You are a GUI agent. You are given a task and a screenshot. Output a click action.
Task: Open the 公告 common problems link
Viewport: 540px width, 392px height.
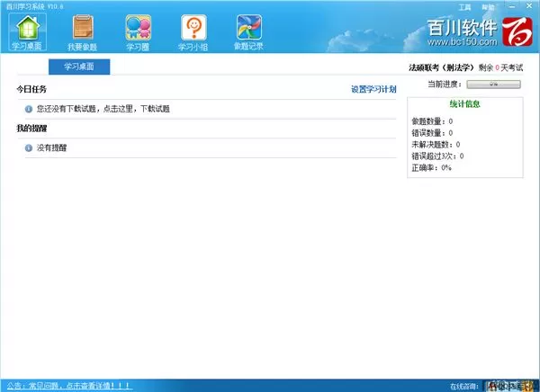[69, 385]
